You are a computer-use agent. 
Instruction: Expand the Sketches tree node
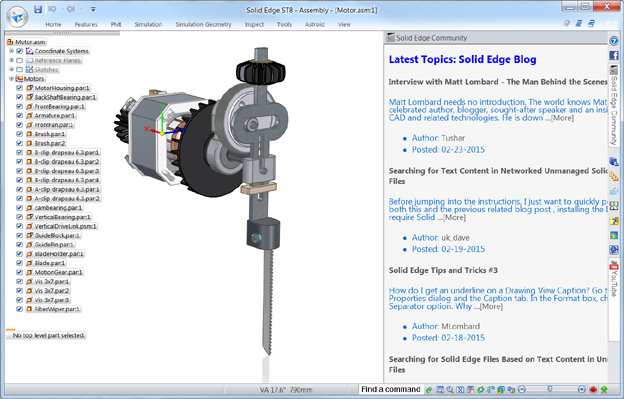(x=12, y=69)
